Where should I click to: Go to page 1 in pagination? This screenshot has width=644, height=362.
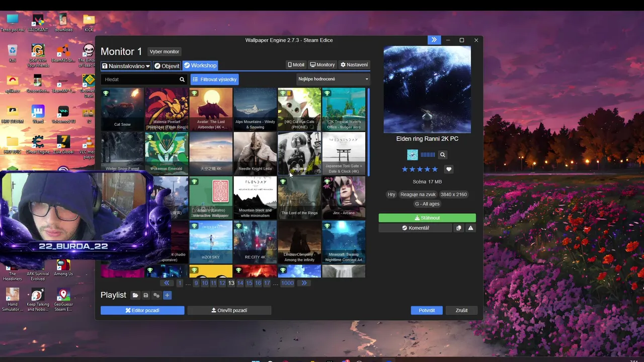tap(180, 283)
